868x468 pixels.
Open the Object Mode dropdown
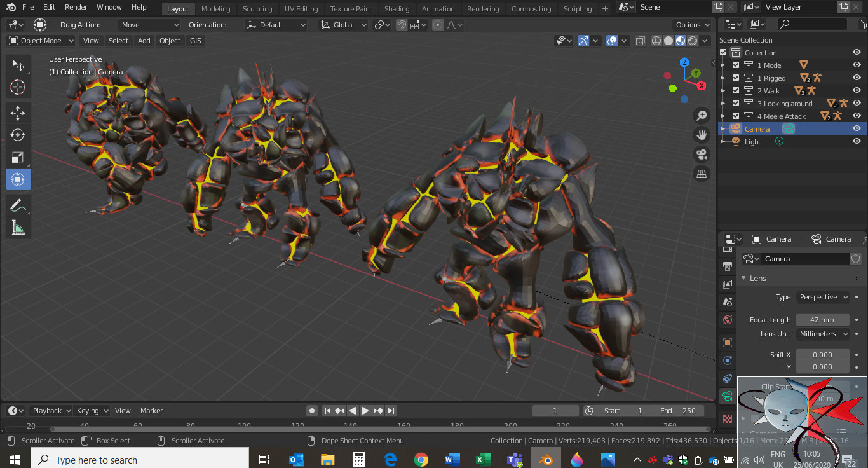pyautogui.click(x=41, y=41)
